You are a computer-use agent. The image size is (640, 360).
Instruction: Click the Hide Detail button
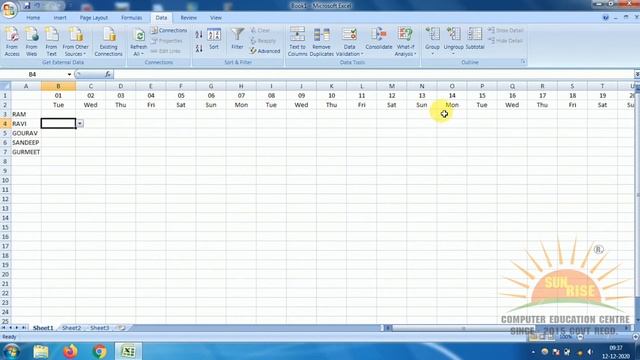(505, 41)
